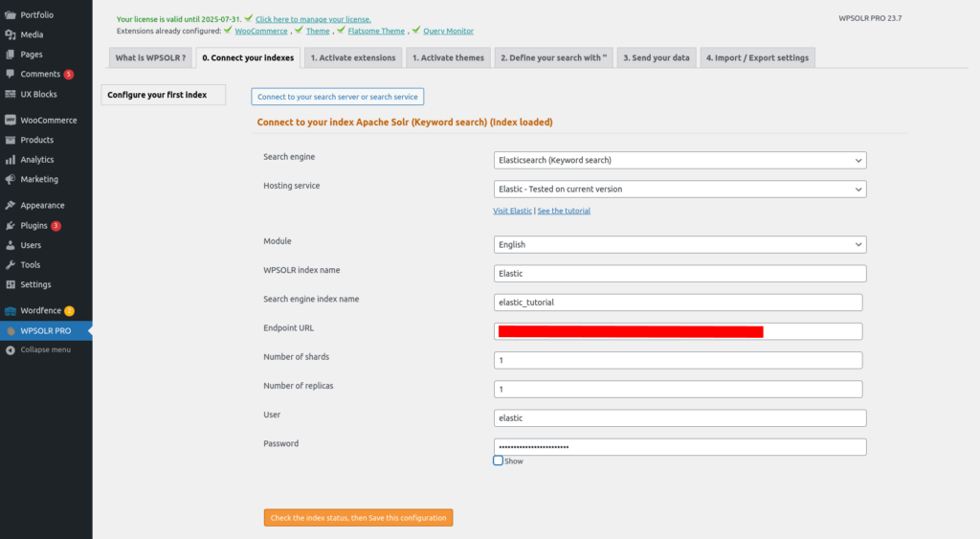Click the Collapse menu label
This screenshot has width=980, height=539.
tap(46, 350)
